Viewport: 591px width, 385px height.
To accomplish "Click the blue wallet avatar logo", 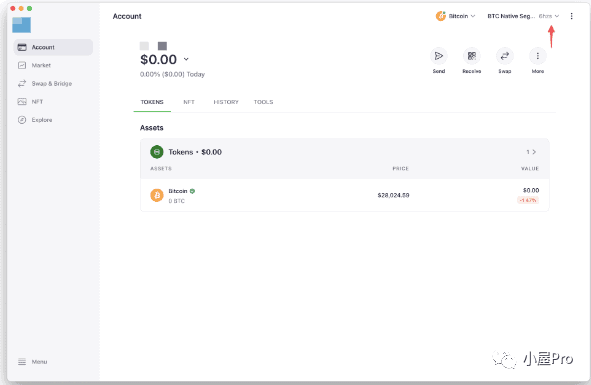I will click(x=21, y=25).
